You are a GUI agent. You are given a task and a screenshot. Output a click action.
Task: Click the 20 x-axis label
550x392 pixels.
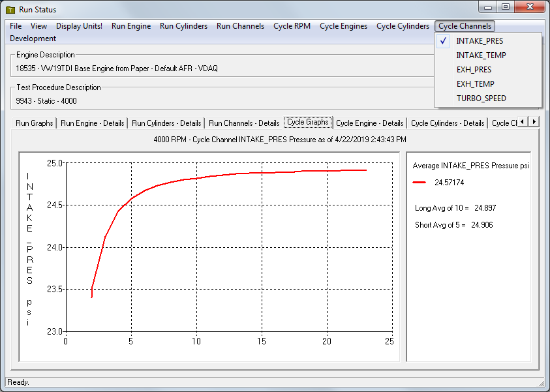tap(327, 342)
